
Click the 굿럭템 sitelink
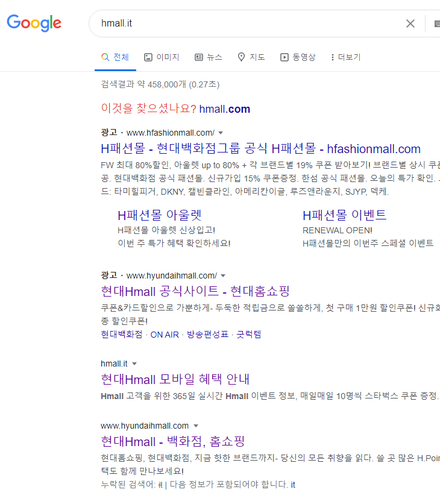(249, 335)
